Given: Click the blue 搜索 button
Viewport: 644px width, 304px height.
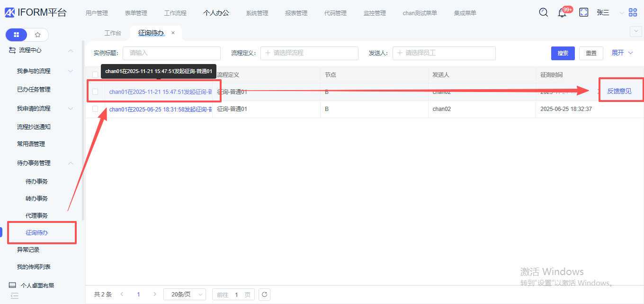Looking at the screenshot, I should (563, 53).
